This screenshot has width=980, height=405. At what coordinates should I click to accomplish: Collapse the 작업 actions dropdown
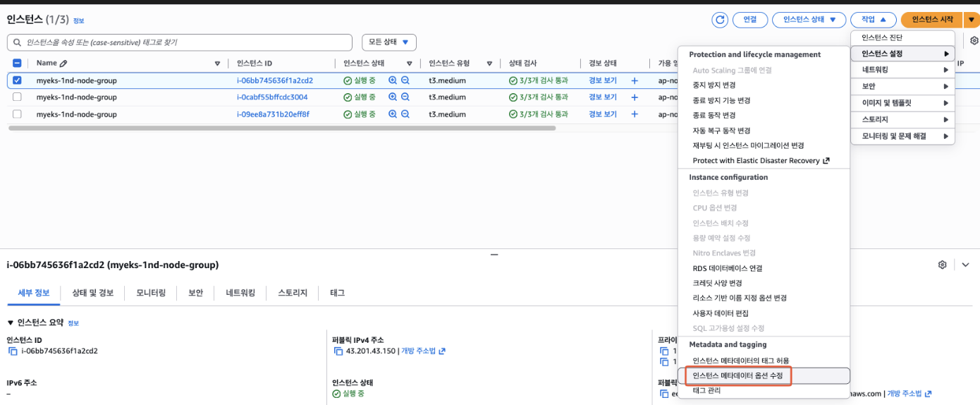(873, 20)
